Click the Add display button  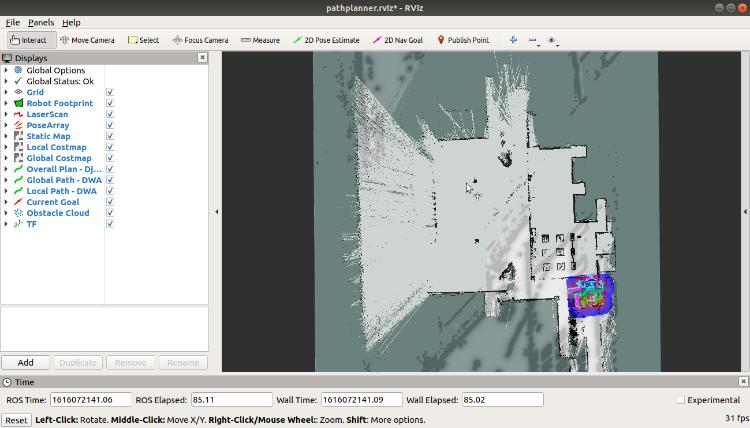[x=25, y=363]
